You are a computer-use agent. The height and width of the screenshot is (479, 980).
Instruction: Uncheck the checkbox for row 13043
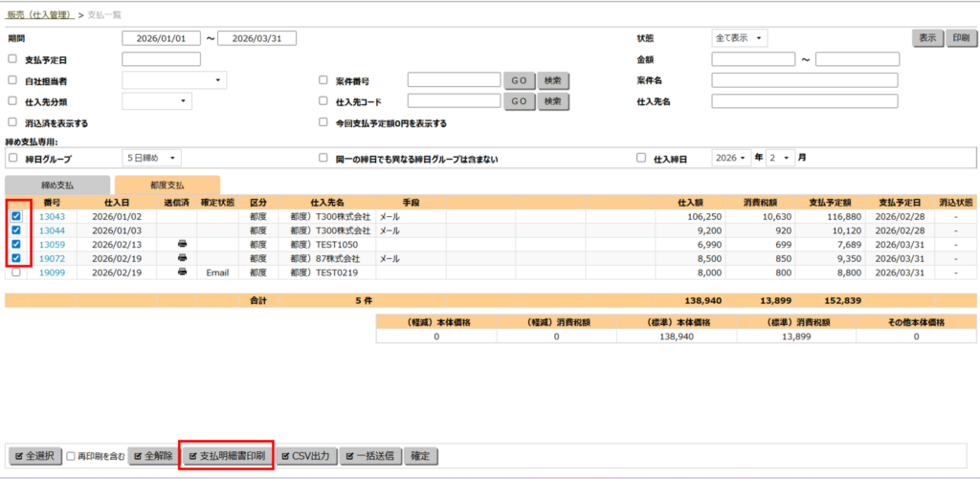(x=15, y=217)
